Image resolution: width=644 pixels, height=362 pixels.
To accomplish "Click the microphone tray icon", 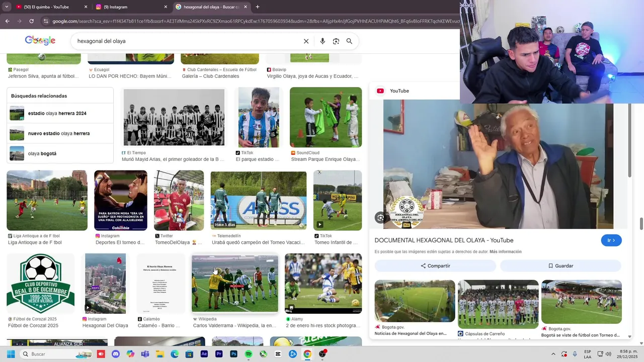I will pos(575,354).
